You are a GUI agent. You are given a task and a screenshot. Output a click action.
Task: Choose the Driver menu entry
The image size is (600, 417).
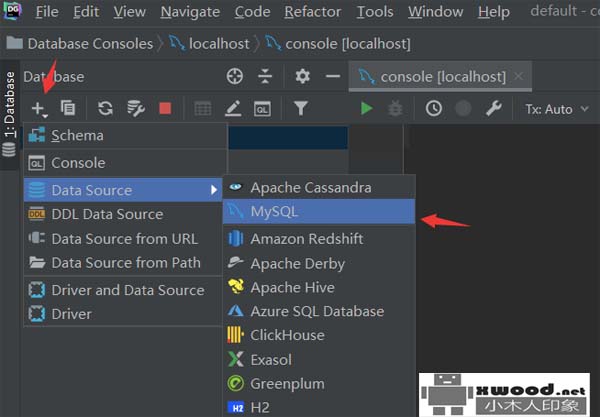(x=123, y=314)
